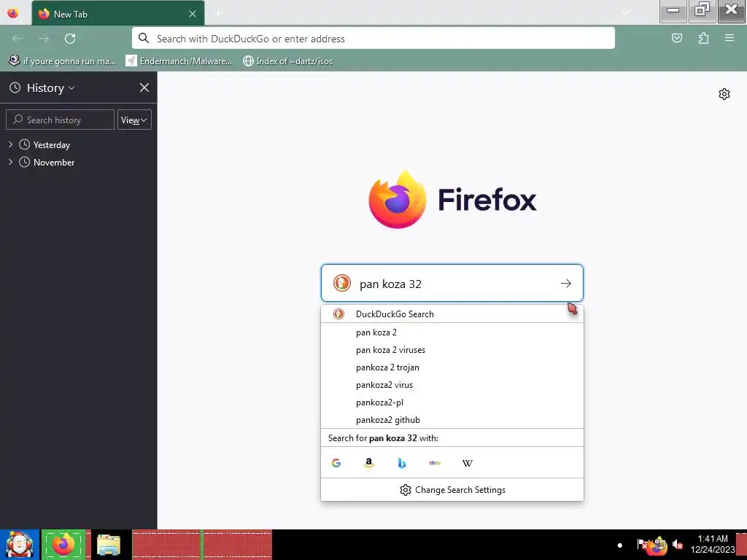This screenshot has height=560, width=747.
Task: Open 'if youre gonna run ma...' bookmark
Action: click(x=63, y=61)
